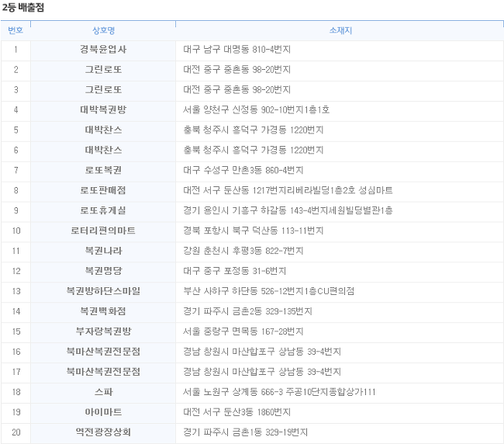
Task: Select store name 아이마트
Action: [x=103, y=412]
